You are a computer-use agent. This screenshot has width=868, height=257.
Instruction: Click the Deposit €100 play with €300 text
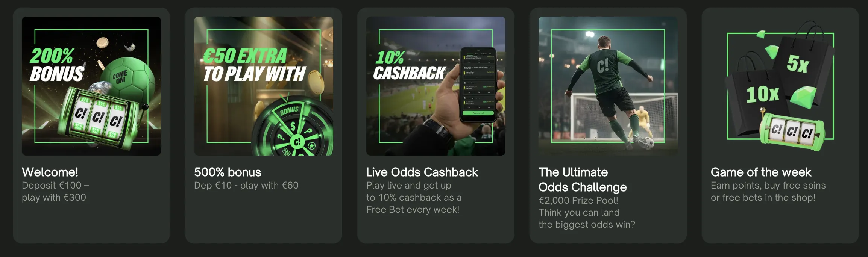click(x=55, y=191)
